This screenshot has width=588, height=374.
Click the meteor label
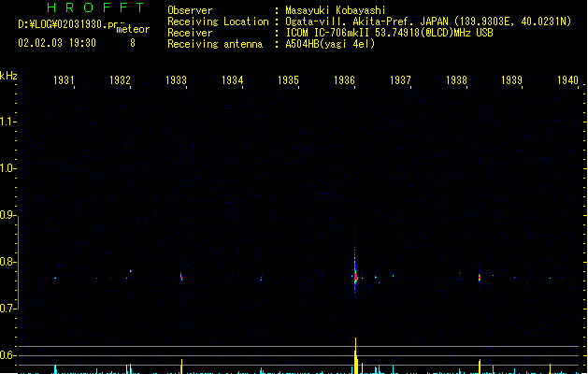pos(133,29)
